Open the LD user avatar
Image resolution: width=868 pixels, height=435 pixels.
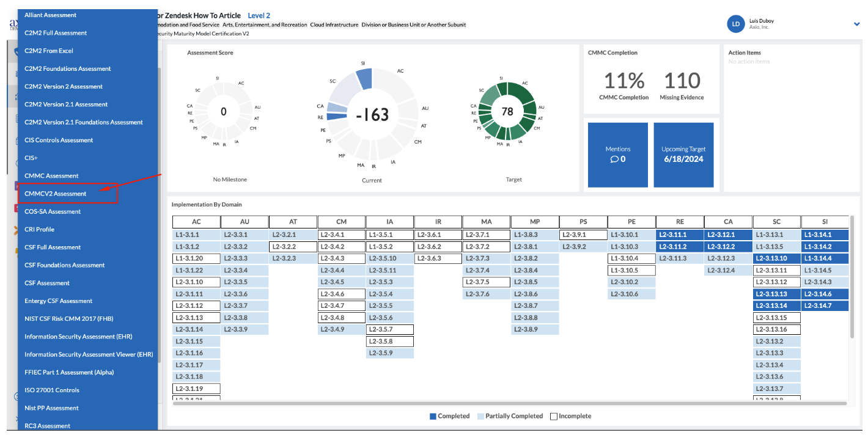pyautogui.click(x=735, y=24)
